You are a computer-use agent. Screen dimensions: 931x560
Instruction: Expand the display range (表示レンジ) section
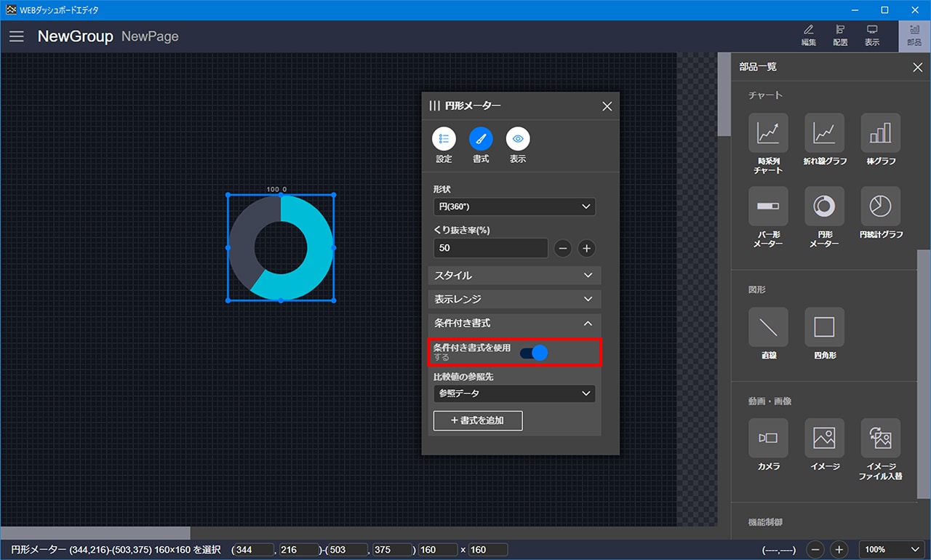(x=514, y=299)
